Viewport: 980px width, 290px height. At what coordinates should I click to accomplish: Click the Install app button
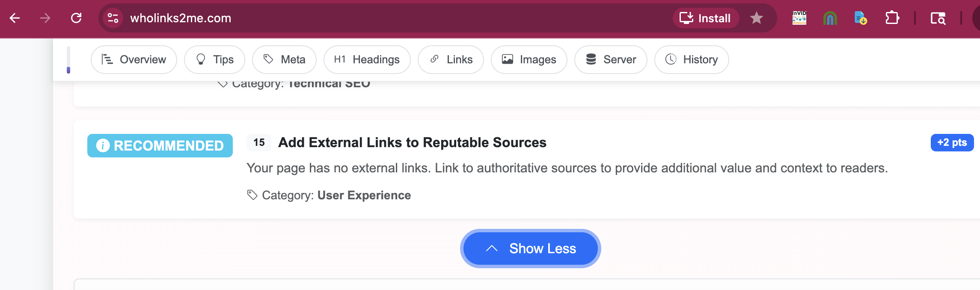point(706,18)
